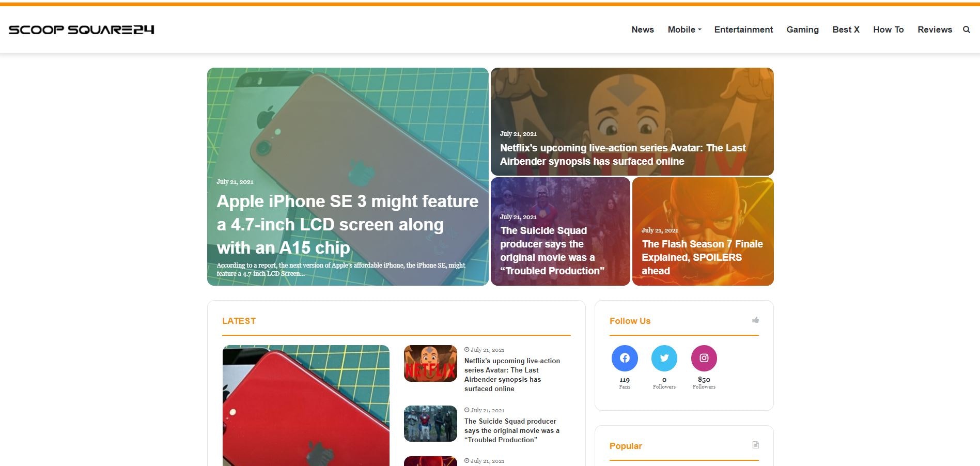
Task: Go to Scoop Square24 homepage via logo
Action: coord(82,29)
